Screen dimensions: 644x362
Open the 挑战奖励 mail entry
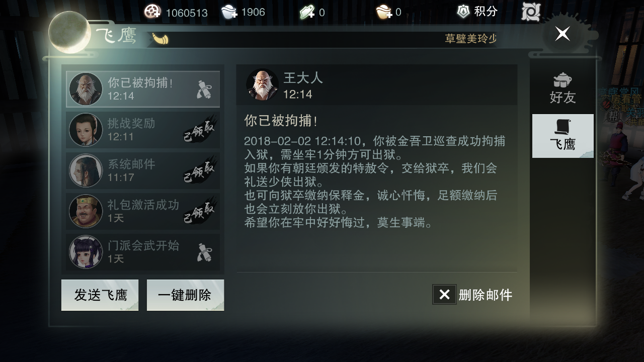(x=143, y=130)
